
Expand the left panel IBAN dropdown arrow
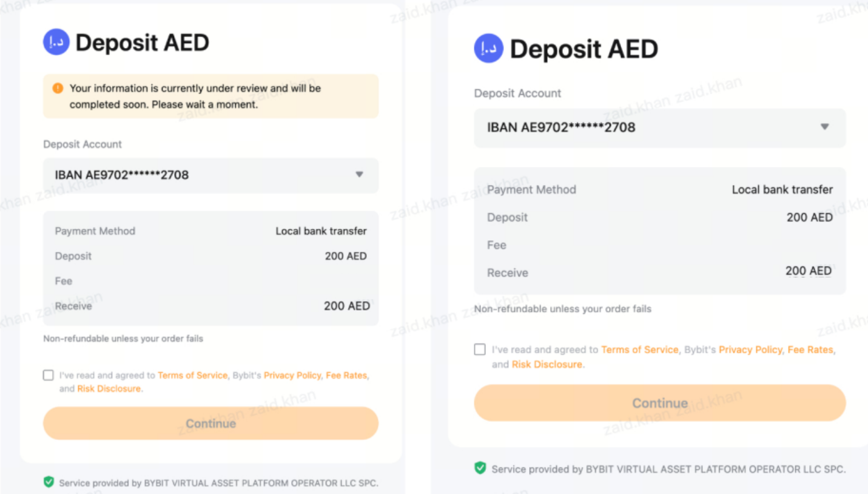pos(359,175)
